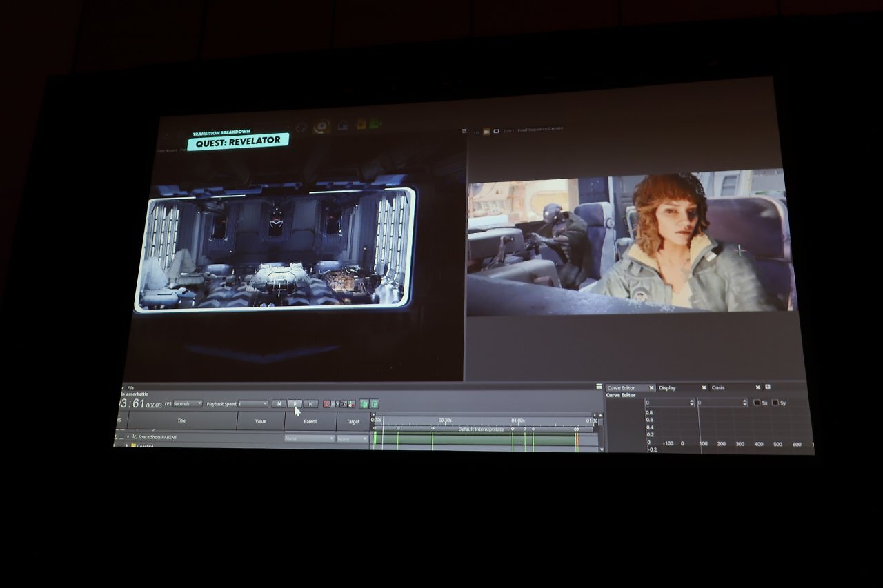
Task: Step the first Curve Editor value spinner
Action: pos(693,403)
